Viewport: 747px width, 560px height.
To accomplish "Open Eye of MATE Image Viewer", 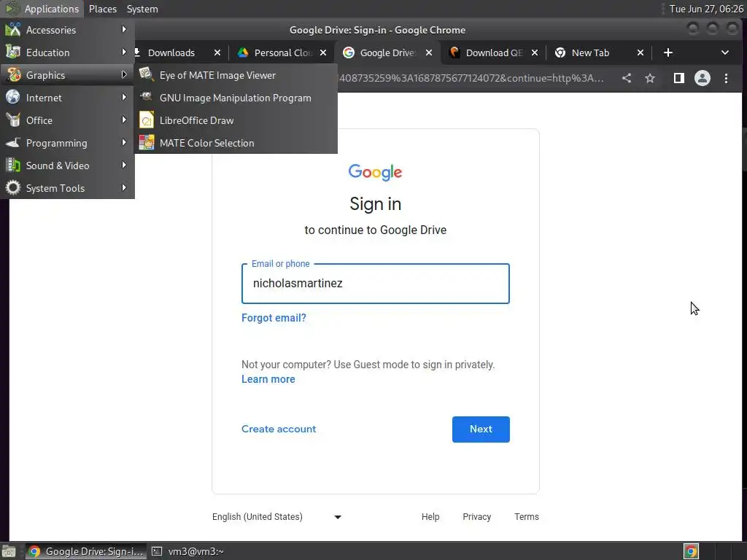I will point(236,75).
